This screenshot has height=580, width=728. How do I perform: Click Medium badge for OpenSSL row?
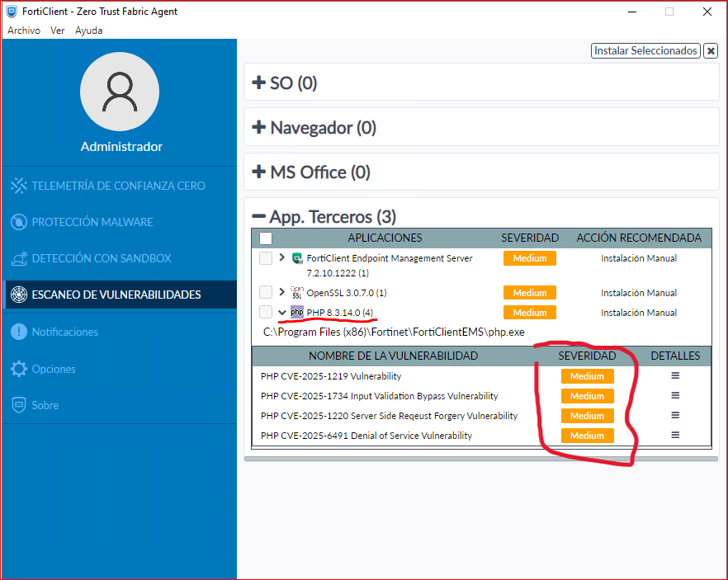[530, 293]
